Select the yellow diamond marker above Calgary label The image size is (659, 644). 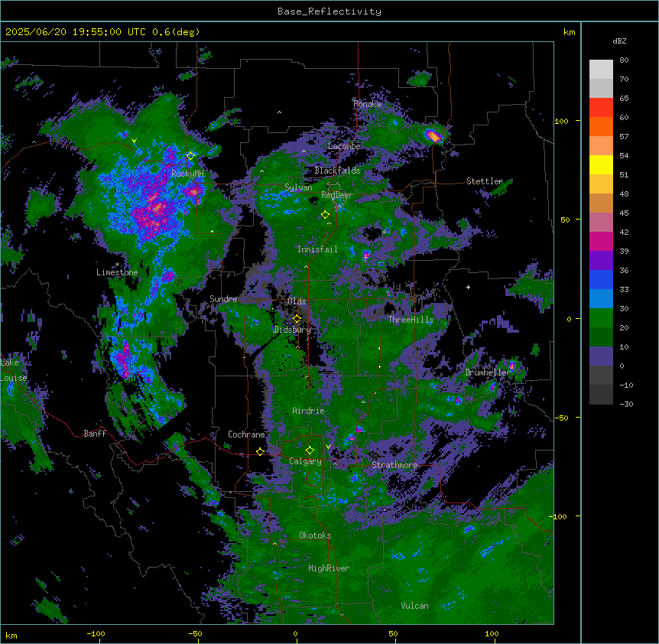310,450
